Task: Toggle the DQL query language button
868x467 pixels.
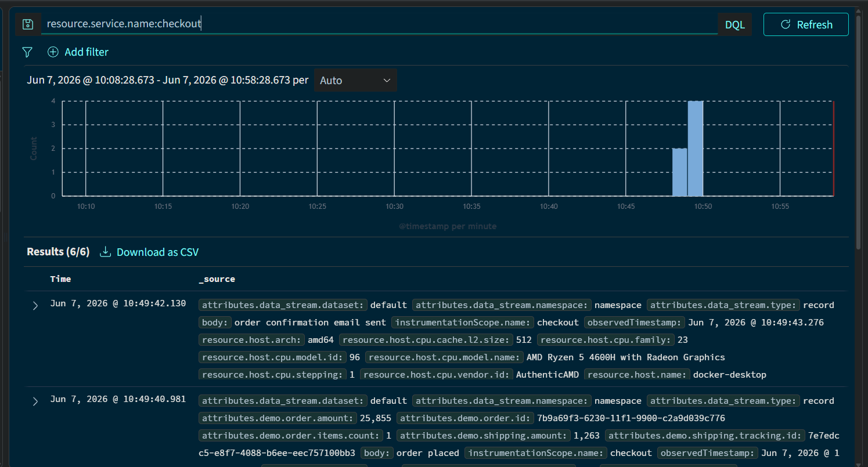Action: tap(735, 24)
